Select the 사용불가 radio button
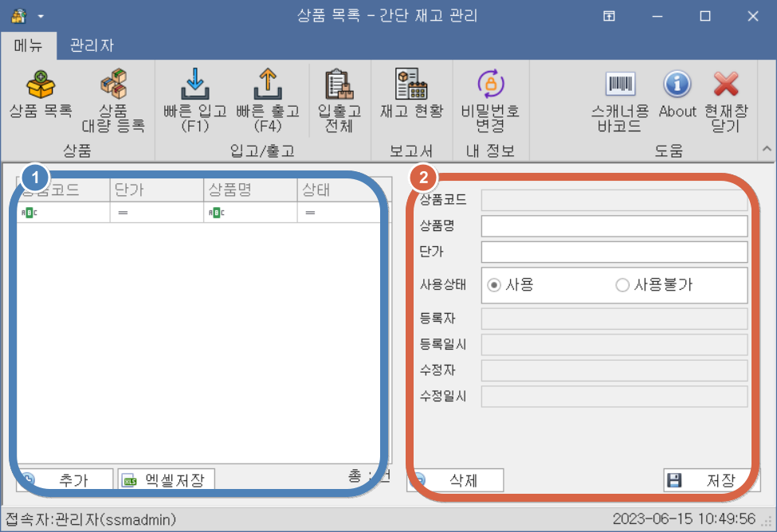777x532 pixels. coord(622,285)
